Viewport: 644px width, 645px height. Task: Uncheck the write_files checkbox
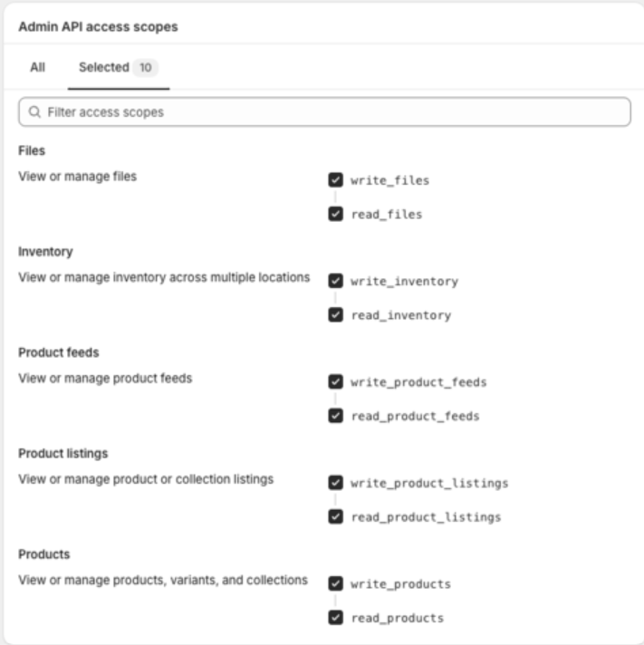[336, 180]
